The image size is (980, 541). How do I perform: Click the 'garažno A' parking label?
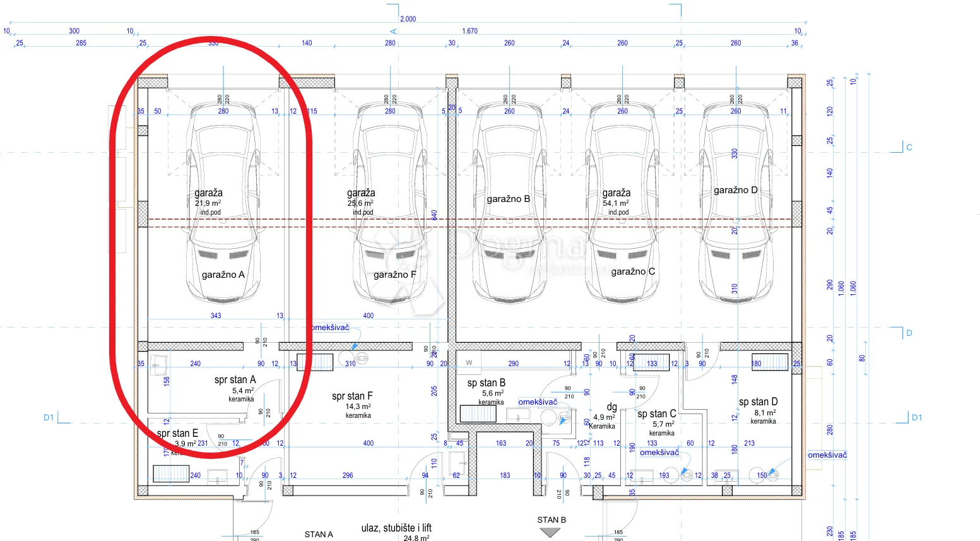pyautogui.click(x=223, y=275)
